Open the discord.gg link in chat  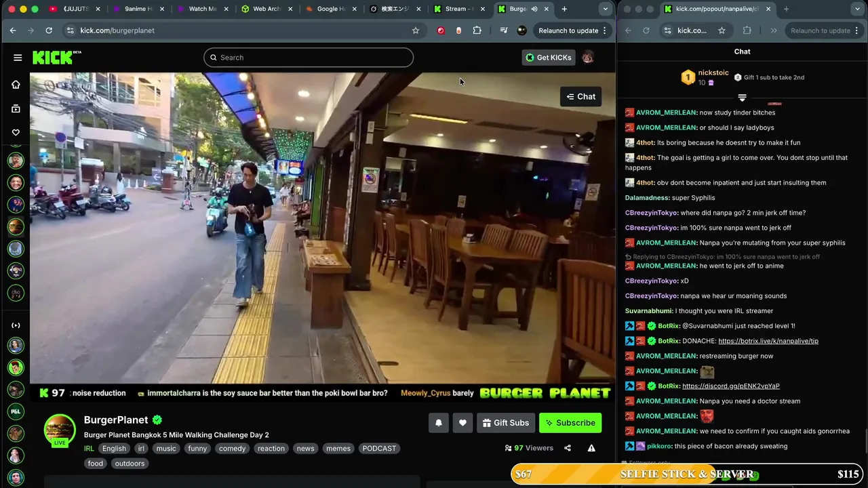(x=731, y=386)
